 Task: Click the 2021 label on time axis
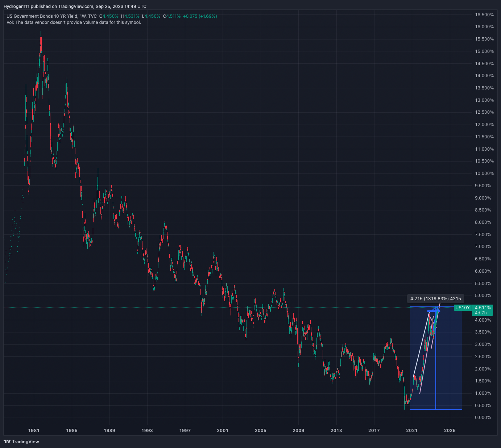coord(412,431)
